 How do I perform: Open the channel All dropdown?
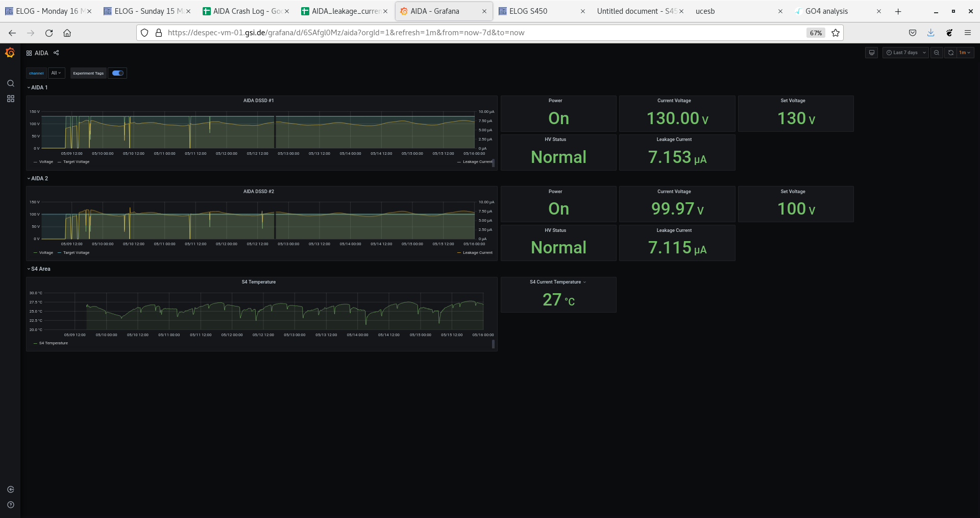point(56,73)
